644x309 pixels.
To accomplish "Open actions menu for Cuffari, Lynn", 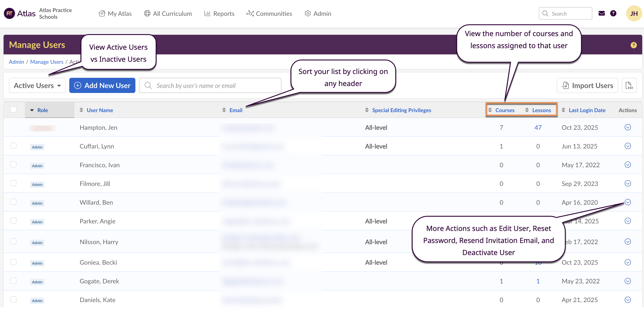I will [x=628, y=146].
